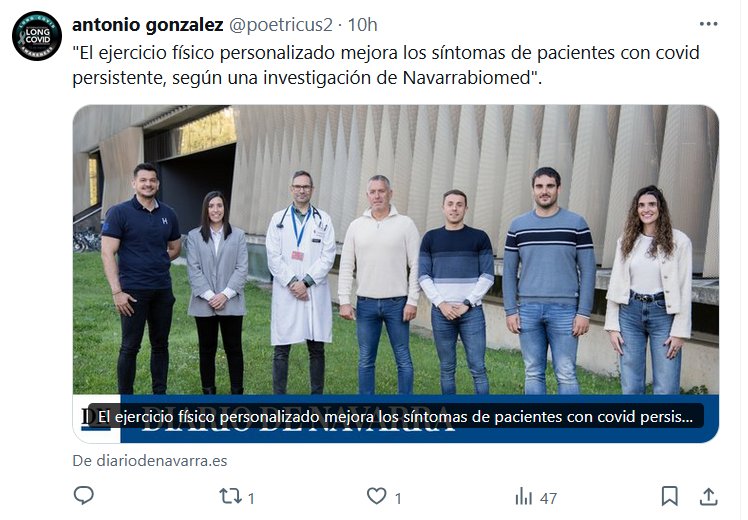This screenshot has height=520, width=748.
Task: Open the Long Covid profile avatar
Action: (x=37, y=36)
